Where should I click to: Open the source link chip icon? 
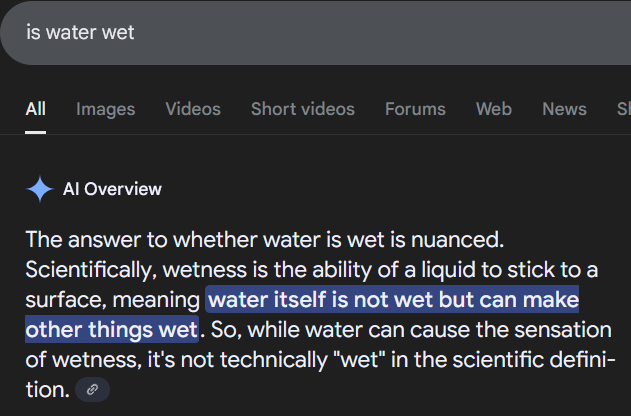click(92, 390)
